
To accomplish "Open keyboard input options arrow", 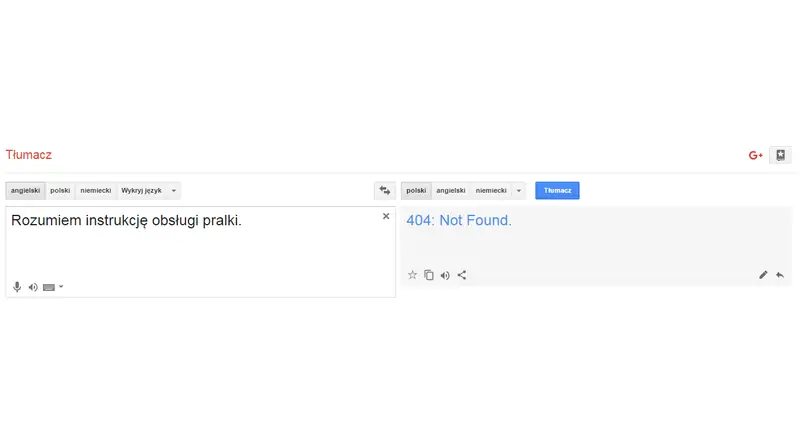I will pos(61,287).
